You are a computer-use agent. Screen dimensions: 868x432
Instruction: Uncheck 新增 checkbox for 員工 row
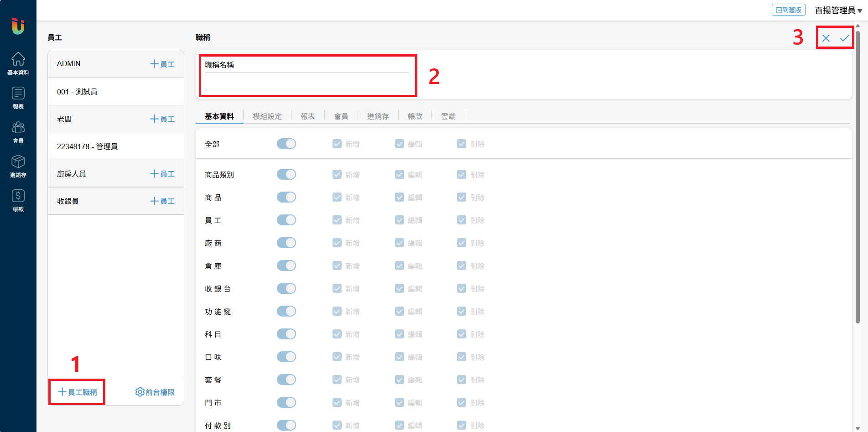point(337,220)
